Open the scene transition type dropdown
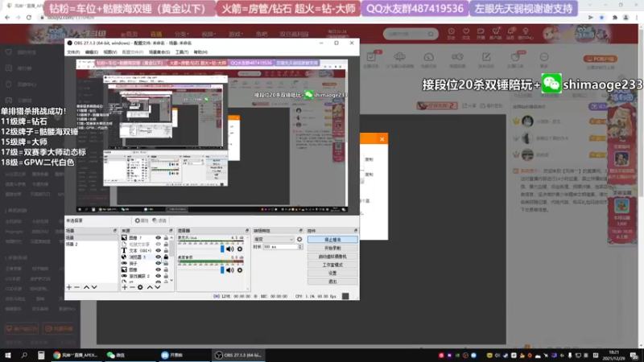The height and width of the screenshot is (362, 644). [274, 239]
